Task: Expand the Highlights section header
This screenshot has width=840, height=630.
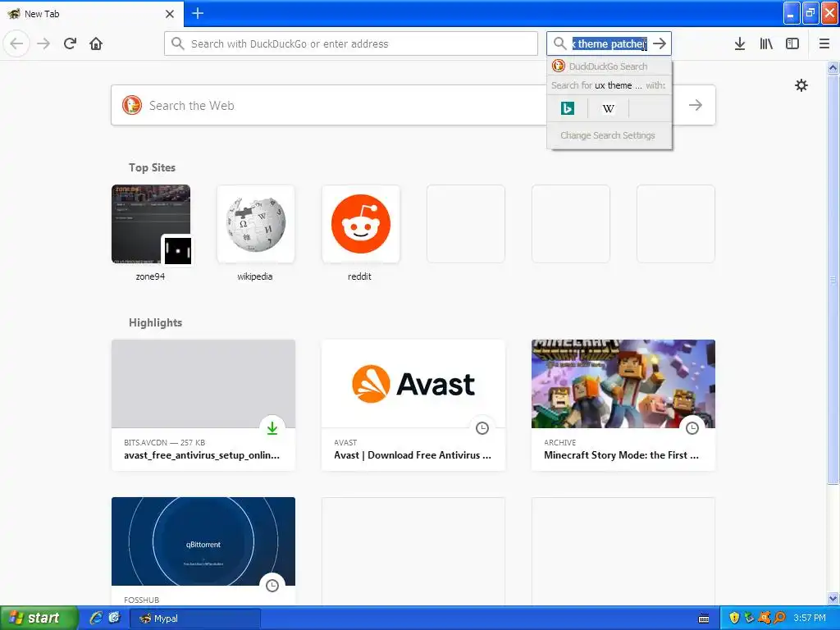Action: tap(155, 322)
